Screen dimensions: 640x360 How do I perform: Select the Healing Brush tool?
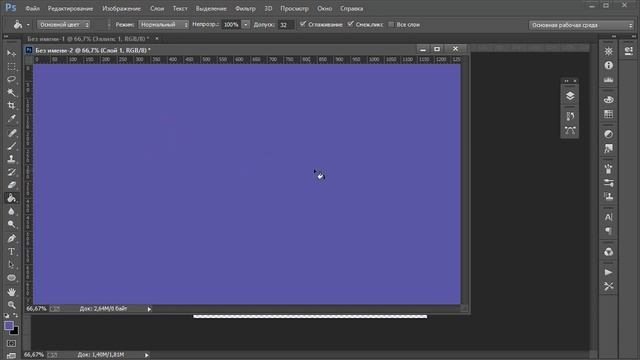pos(11,133)
